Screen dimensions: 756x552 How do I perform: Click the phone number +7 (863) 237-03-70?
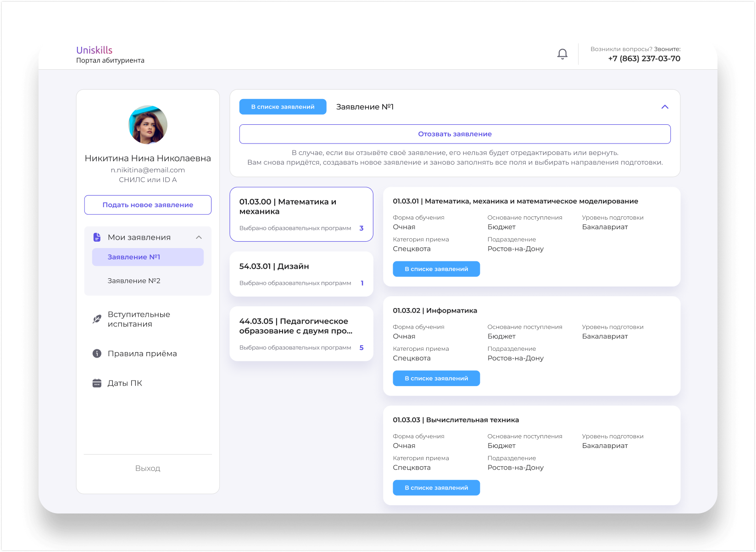coord(644,59)
